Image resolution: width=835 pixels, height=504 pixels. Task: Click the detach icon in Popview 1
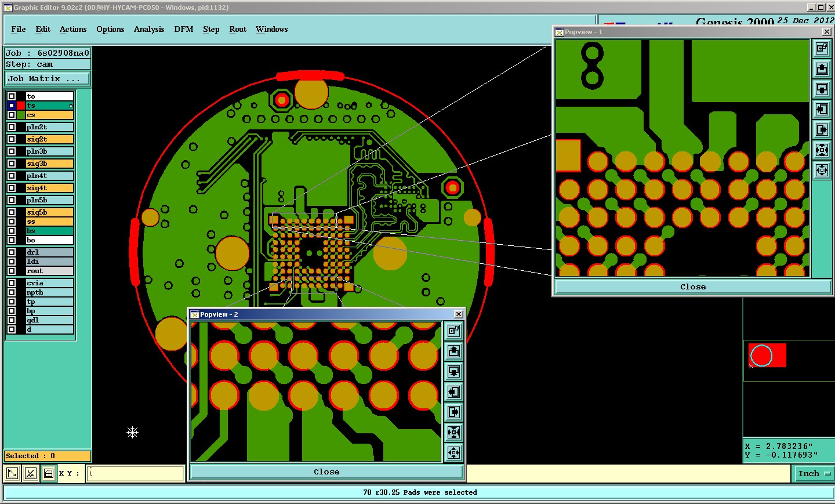pos(822,49)
